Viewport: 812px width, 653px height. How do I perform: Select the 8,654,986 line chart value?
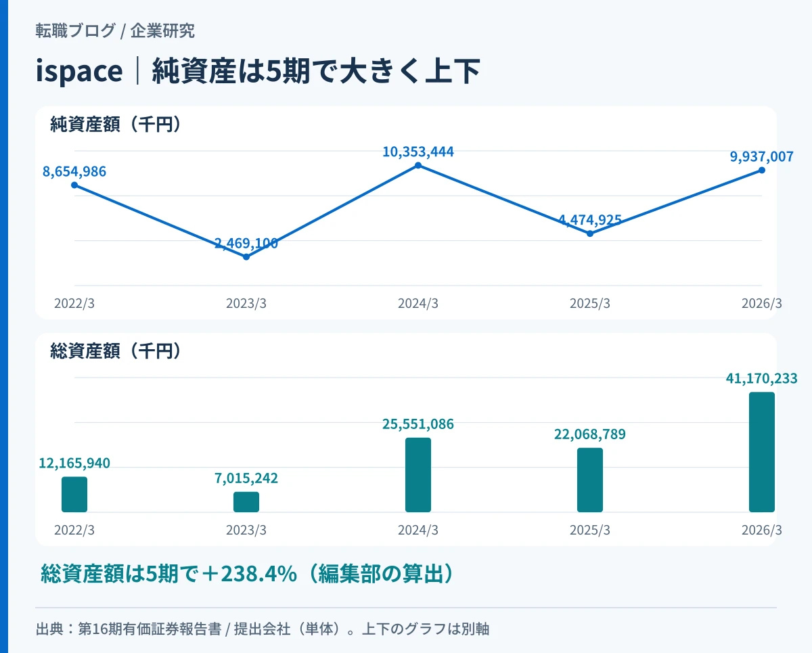[74, 171]
